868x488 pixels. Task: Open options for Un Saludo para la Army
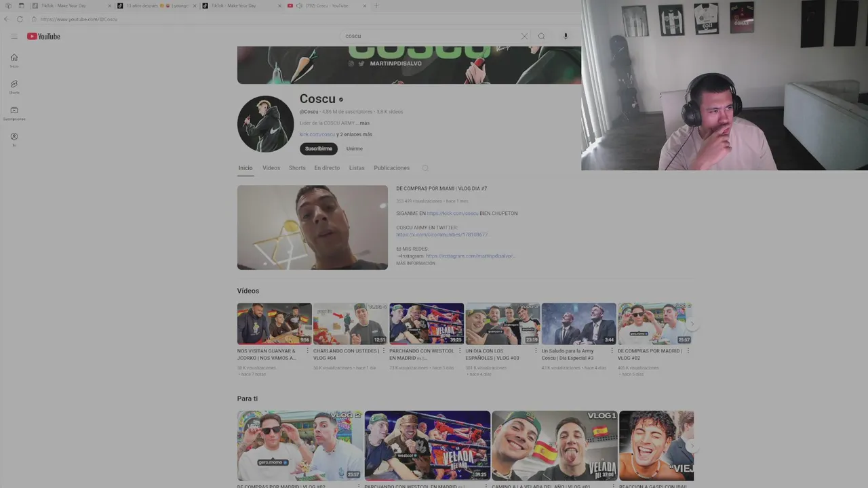(x=612, y=351)
